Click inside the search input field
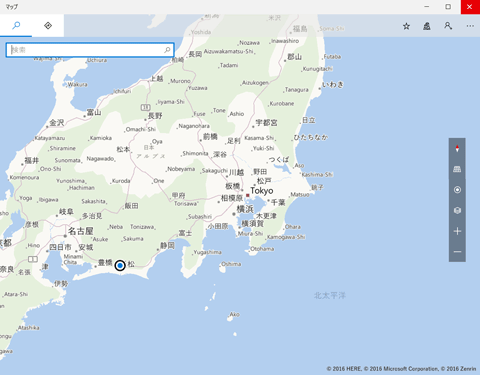The width and height of the screenshot is (480, 375). click(87, 50)
